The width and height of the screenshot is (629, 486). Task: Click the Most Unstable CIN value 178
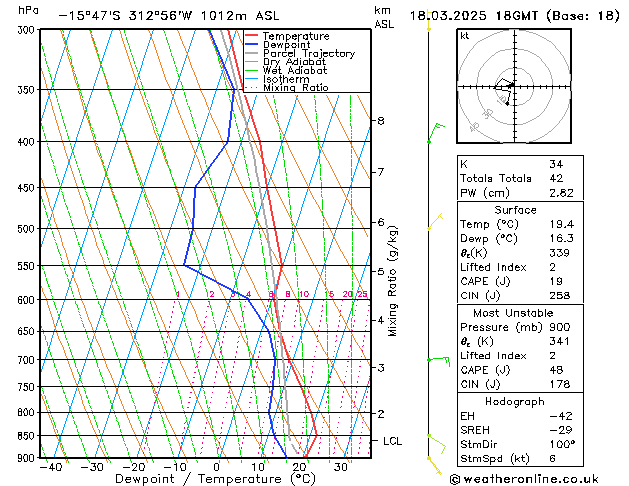pos(560,384)
